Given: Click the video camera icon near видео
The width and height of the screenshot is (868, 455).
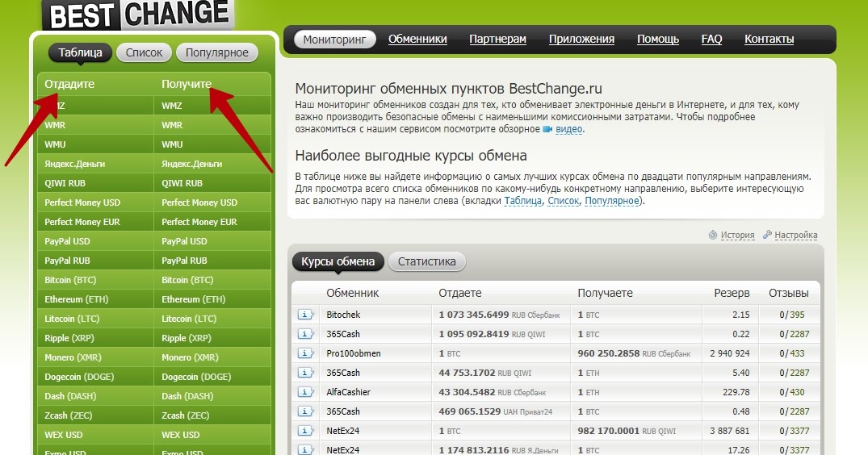Looking at the screenshot, I should pyautogui.click(x=547, y=129).
